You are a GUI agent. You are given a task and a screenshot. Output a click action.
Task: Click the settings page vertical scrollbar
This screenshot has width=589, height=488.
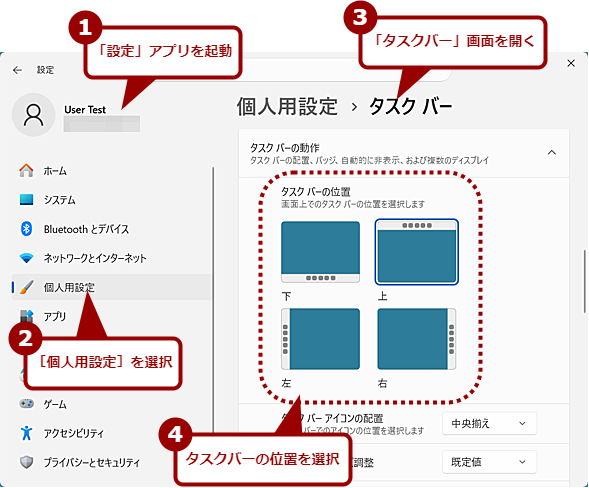click(x=584, y=281)
